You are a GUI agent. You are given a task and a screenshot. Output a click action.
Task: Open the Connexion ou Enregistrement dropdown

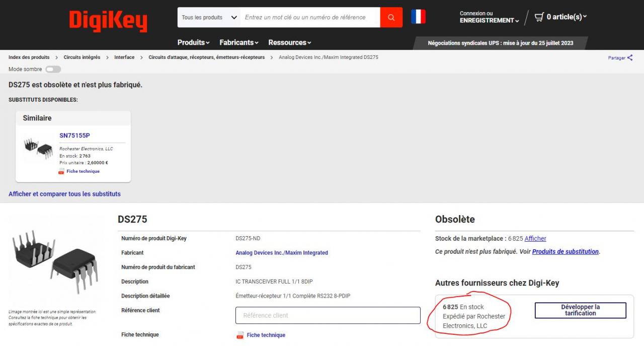(x=490, y=17)
